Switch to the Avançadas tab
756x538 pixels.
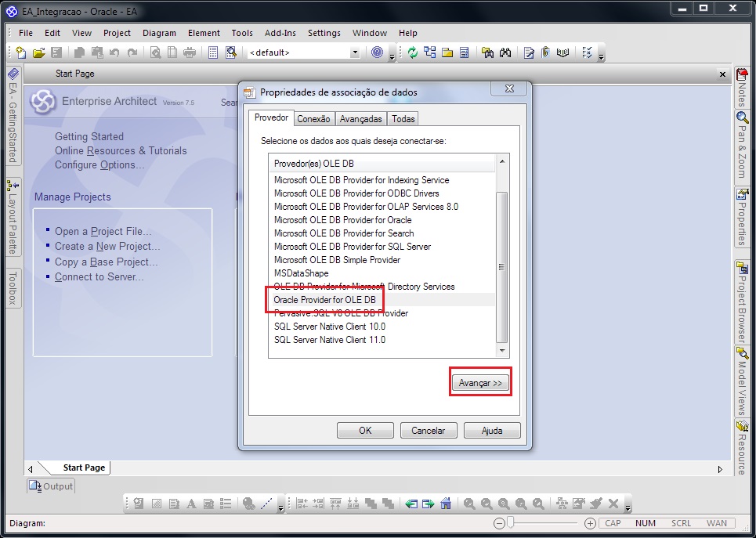(x=360, y=118)
